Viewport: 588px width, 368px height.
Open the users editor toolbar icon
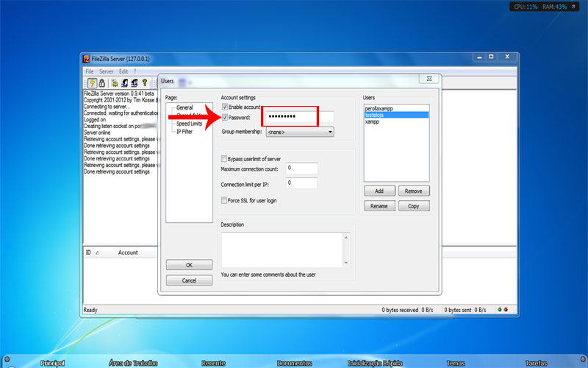[x=124, y=83]
